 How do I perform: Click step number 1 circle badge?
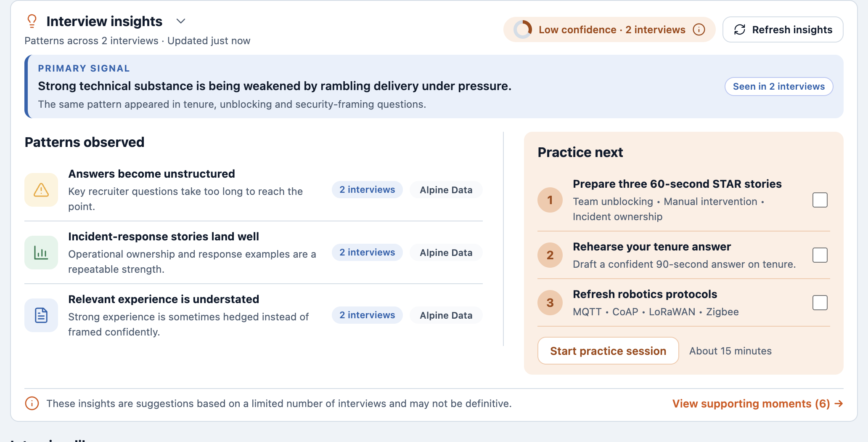[x=550, y=200]
